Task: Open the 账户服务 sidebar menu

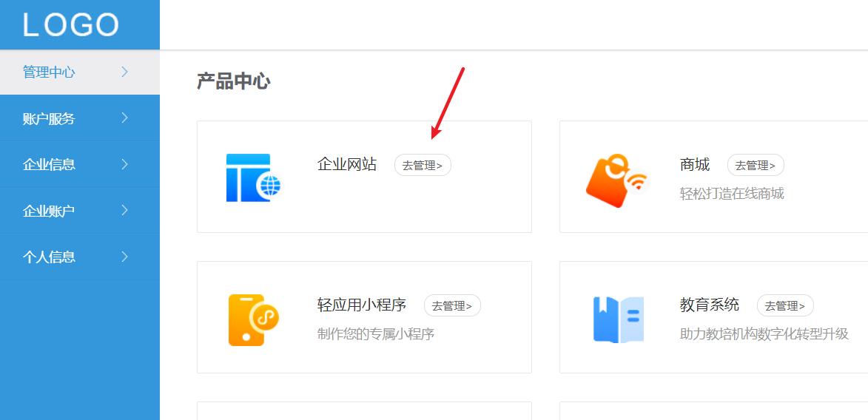Action: pos(80,118)
